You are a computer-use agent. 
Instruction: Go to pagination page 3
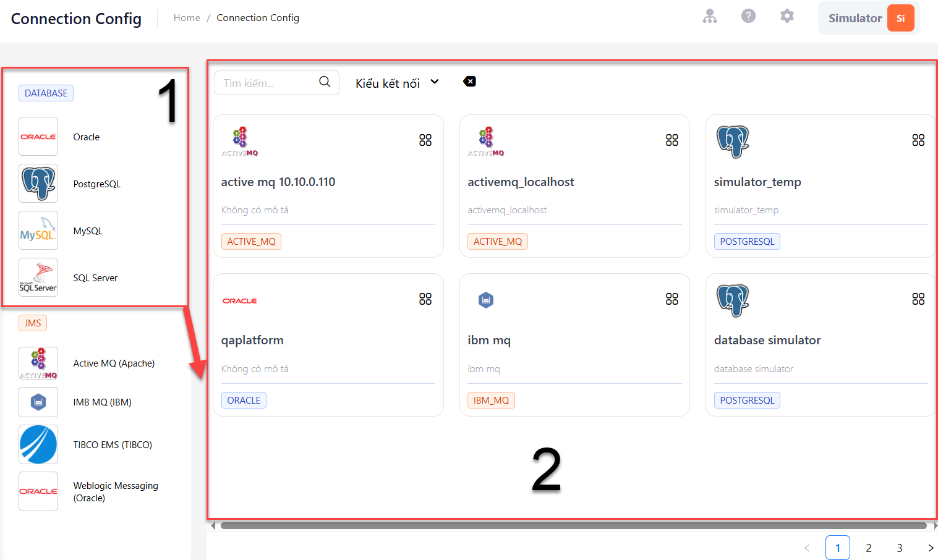point(900,548)
